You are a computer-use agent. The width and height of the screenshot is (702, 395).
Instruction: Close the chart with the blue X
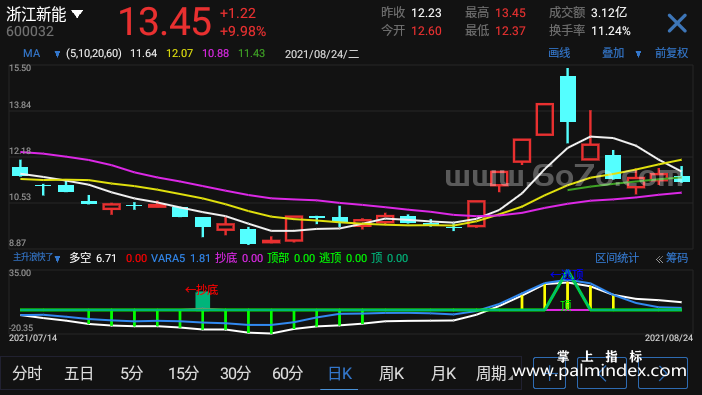tap(677, 23)
